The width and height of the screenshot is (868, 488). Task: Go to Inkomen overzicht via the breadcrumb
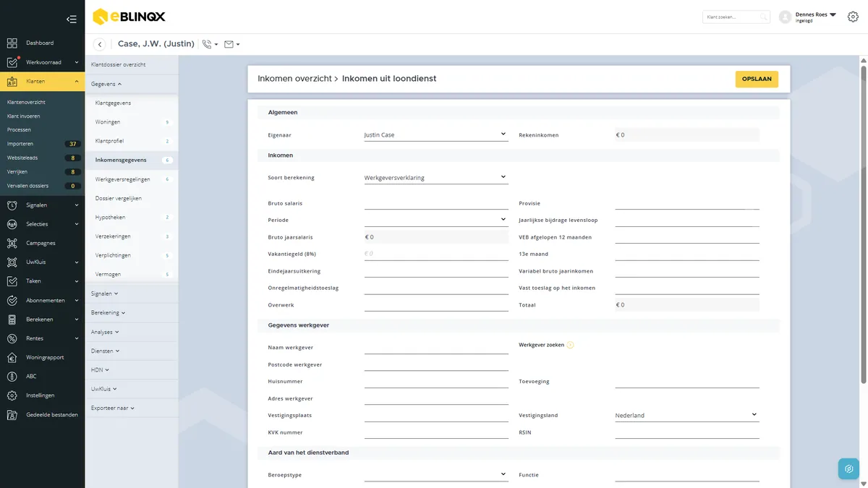tap(294, 79)
